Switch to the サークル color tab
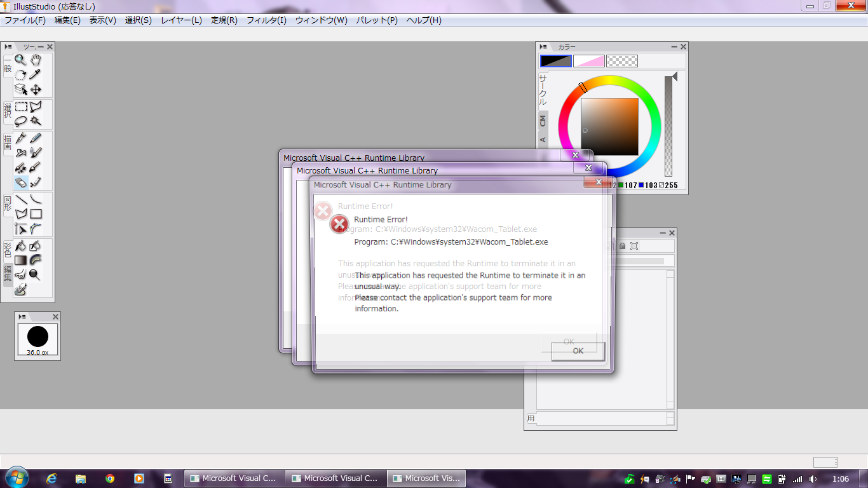 543,90
